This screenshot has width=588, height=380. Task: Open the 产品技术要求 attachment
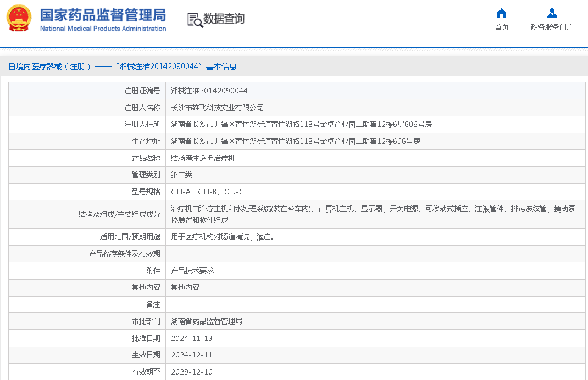click(x=192, y=271)
